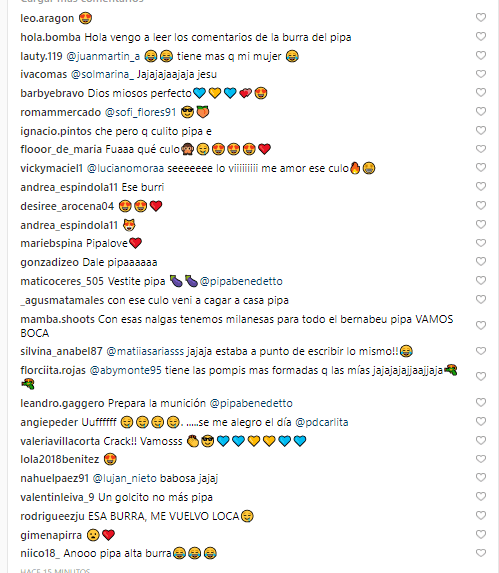Open the @sofi_flores91 mention link
The width and height of the screenshot is (499, 573).
pos(141,112)
